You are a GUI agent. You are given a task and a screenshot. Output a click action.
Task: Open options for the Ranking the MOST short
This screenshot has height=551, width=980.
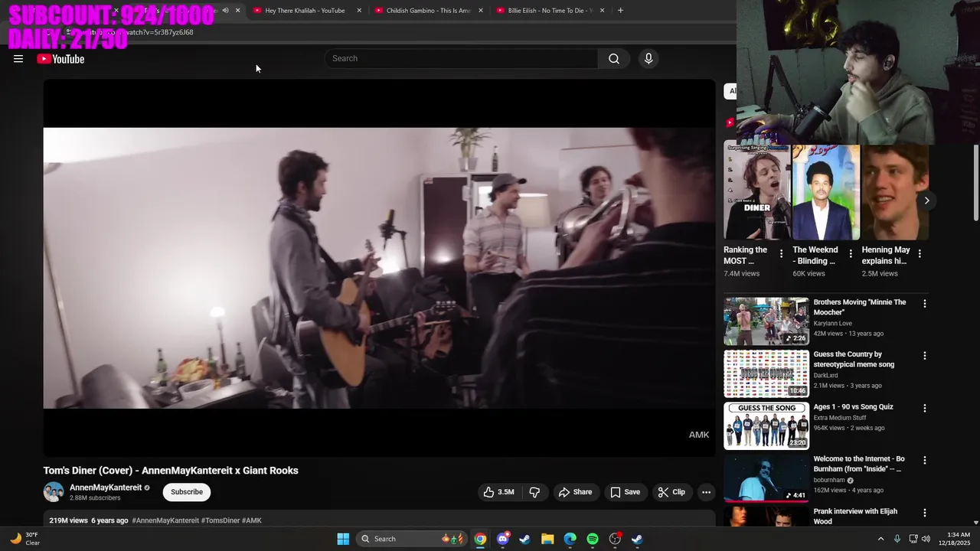coord(781,253)
